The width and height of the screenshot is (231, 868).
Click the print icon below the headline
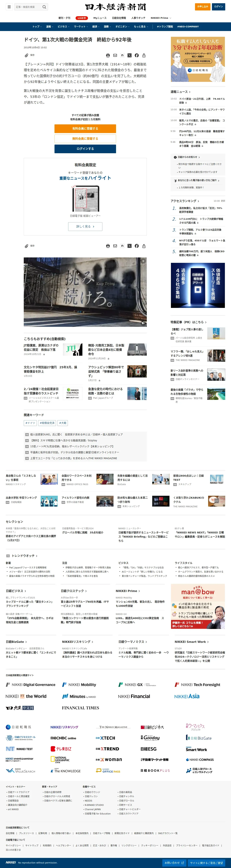[108, 55]
